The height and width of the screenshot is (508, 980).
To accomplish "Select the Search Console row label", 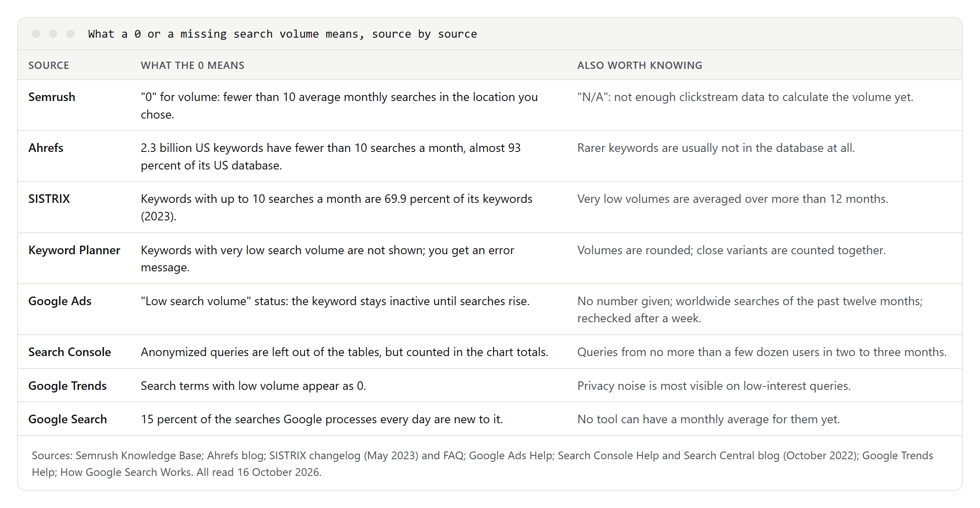I will click(x=69, y=352).
